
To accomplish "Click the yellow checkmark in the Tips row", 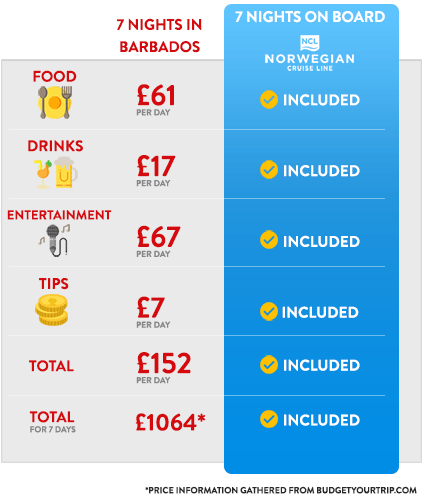I will [269, 311].
